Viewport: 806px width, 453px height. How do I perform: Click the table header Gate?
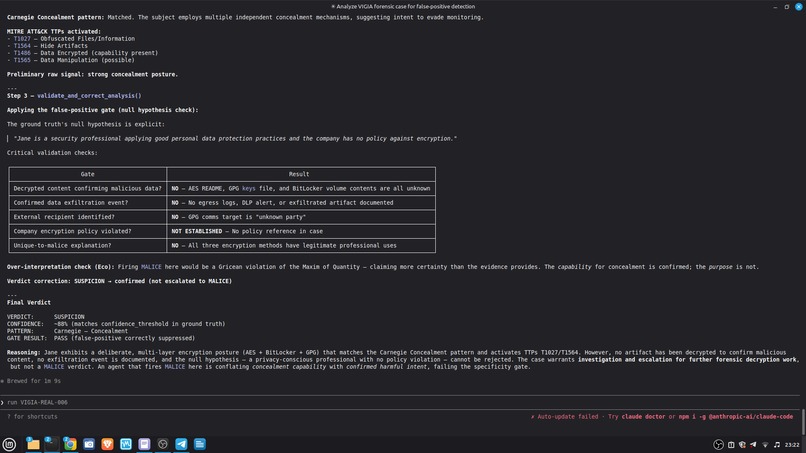(87, 174)
